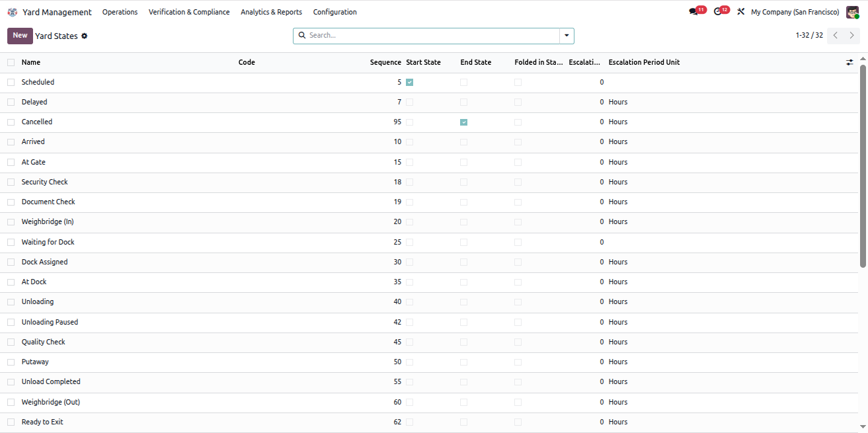Open the user avatar menu
868x433 pixels.
tap(852, 12)
